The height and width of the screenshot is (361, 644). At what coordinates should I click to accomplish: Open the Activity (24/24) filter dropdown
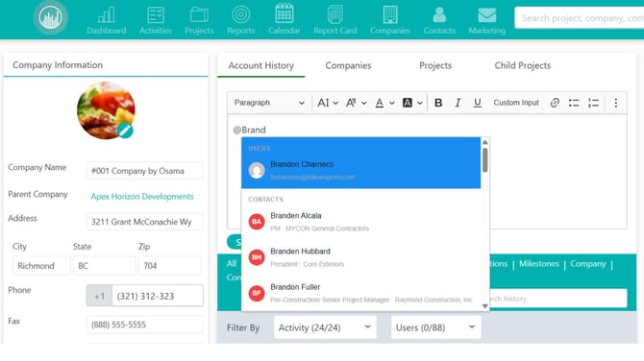[x=325, y=327]
